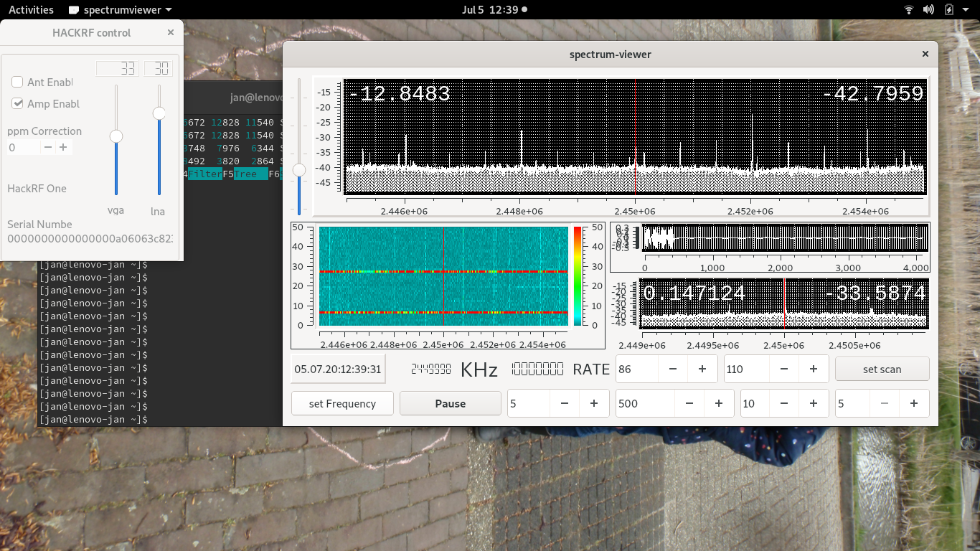Click the serial number text 0000000000000000a06063c82
Screen dimensions: 980x551
point(90,238)
